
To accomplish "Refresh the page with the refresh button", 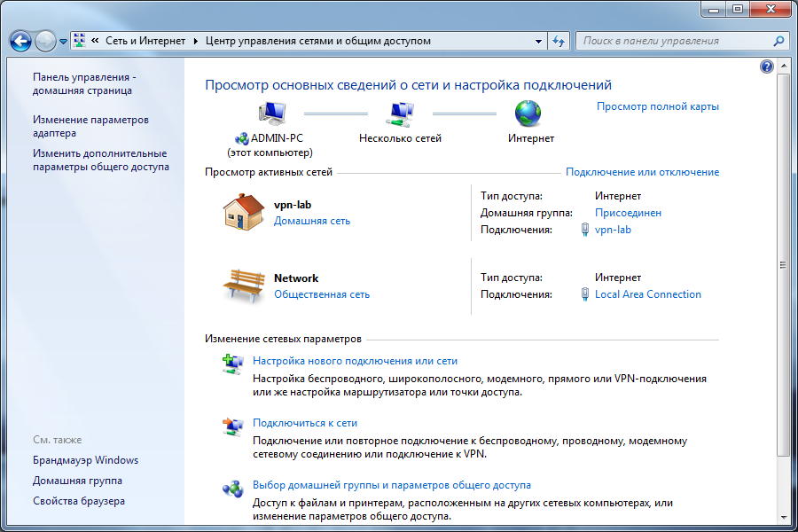I will click(559, 41).
